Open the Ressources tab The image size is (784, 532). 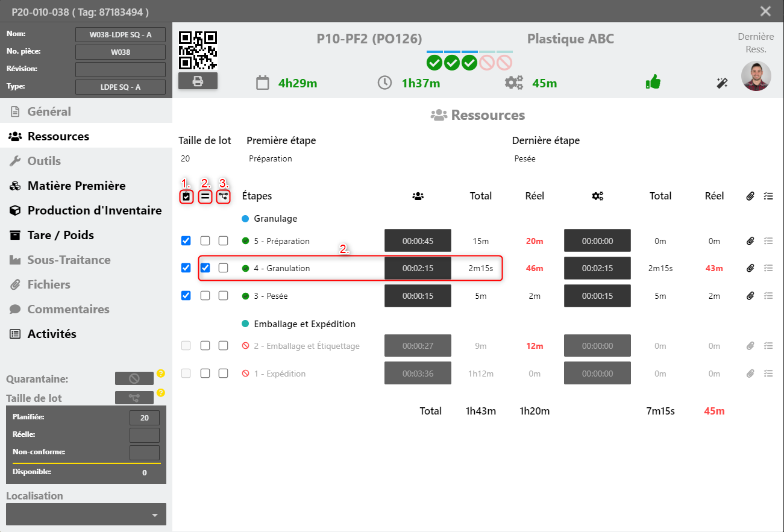click(86, 136)
